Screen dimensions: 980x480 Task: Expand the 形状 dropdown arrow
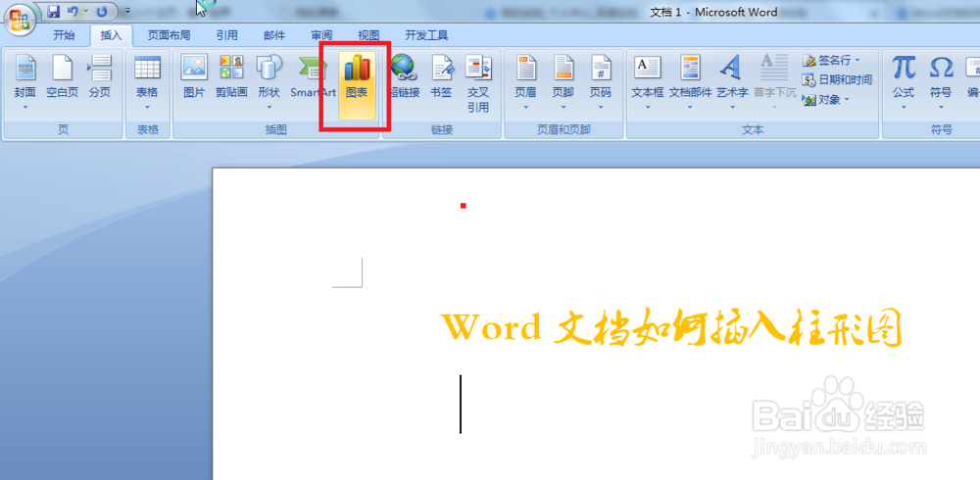point(269,108)
